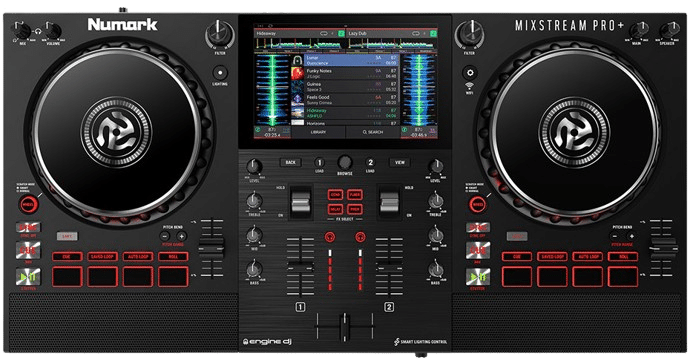The height and width of the screenshot is (360, 693).
Task: Tap the left deck Play/Pause button
Action: (28, 277)
